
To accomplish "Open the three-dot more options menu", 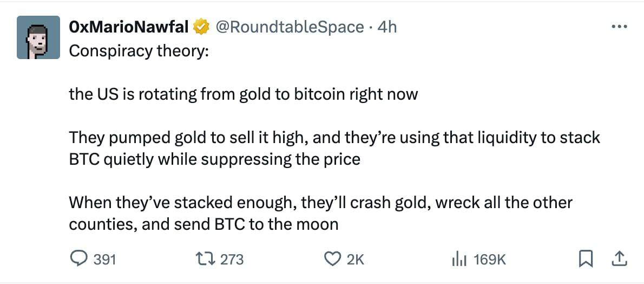I will pyautogui.click(x=619, y=27).
